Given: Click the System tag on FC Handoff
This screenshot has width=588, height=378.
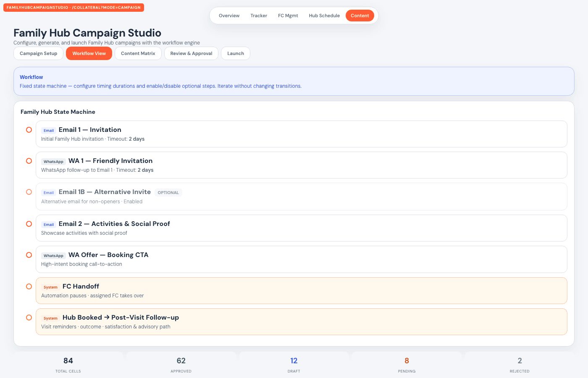Looking at the screenshot, I should pyautogui.click(x=50, y=287).
